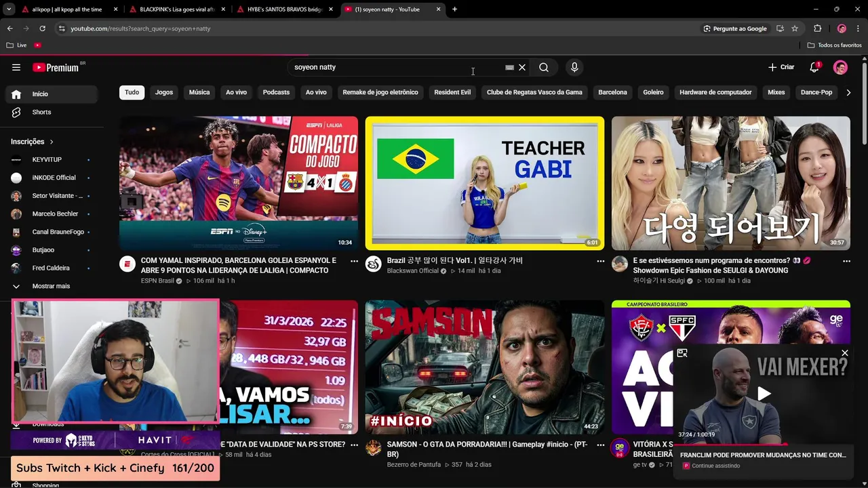The image size is (868, 488).
Task: Open more options for SAMSON video
Action: [x=600, y=445]
